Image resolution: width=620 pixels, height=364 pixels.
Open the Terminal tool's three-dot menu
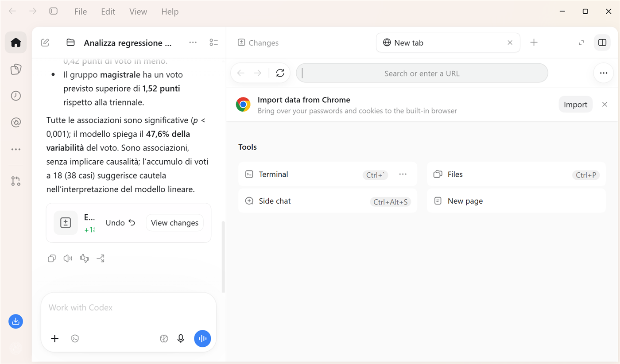403,174
